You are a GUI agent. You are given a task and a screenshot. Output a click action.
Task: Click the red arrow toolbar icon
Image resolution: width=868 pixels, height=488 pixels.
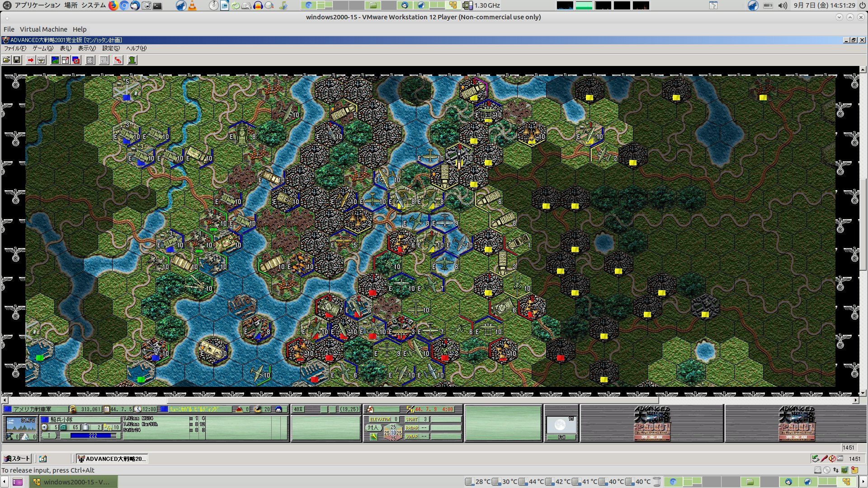coord(30,60)
